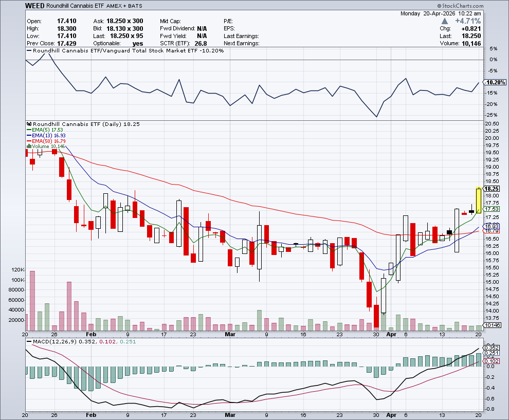This screenshot has width=509, height=420.
Task: Click the Mar label on the bottom date axis
Action: pos(229,414)
